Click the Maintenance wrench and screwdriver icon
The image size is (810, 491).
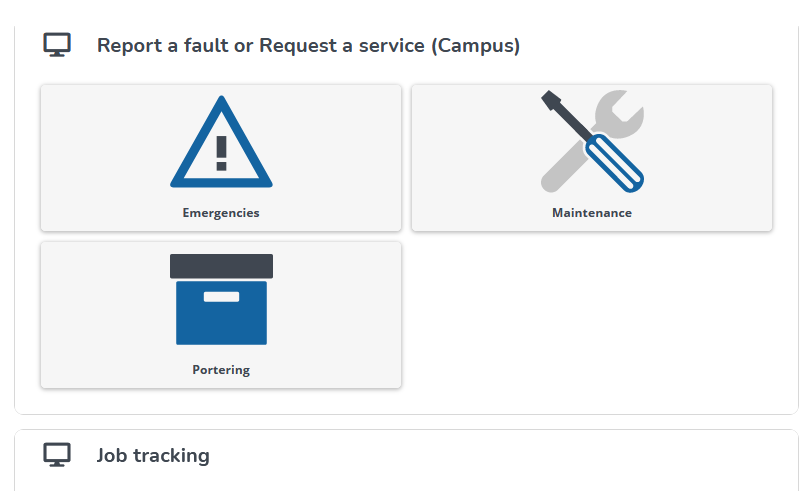592,141
